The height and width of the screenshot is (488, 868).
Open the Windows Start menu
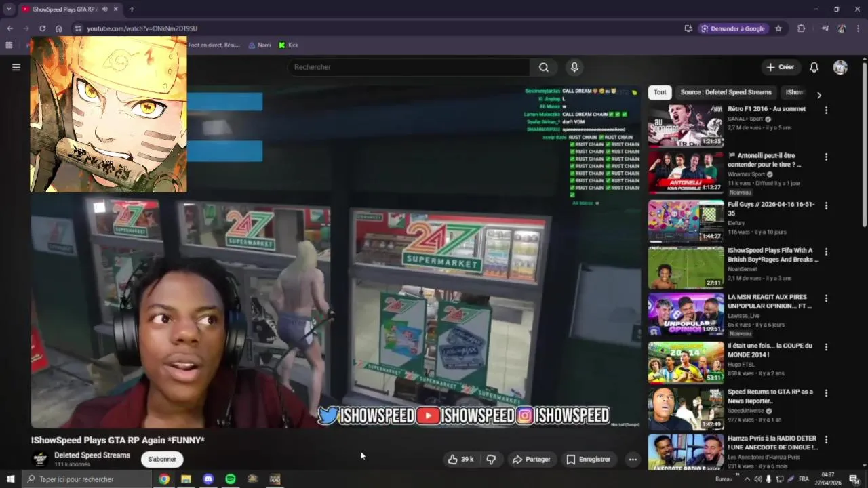click(10, 479)
